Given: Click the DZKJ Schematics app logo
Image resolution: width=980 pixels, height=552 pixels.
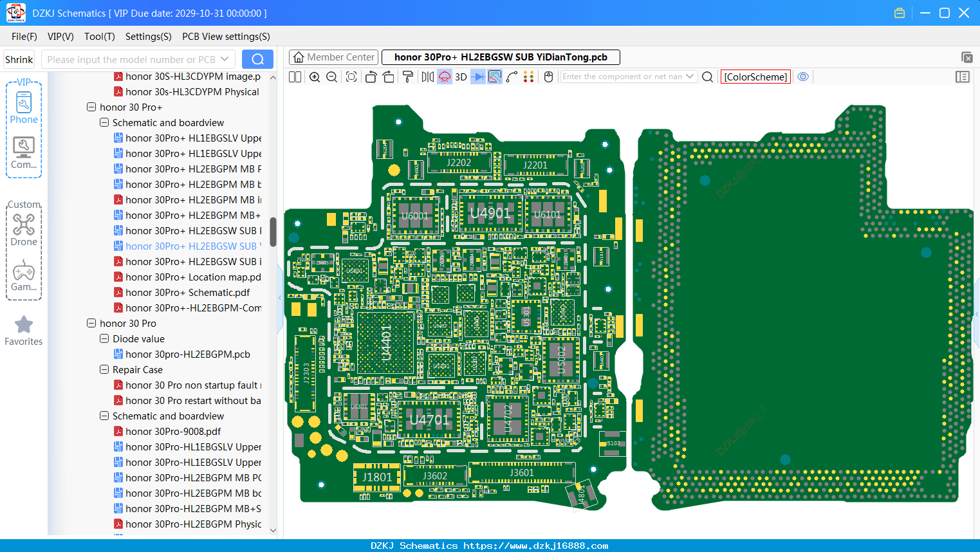Looking at the screenshot, I should pos(15,13).
